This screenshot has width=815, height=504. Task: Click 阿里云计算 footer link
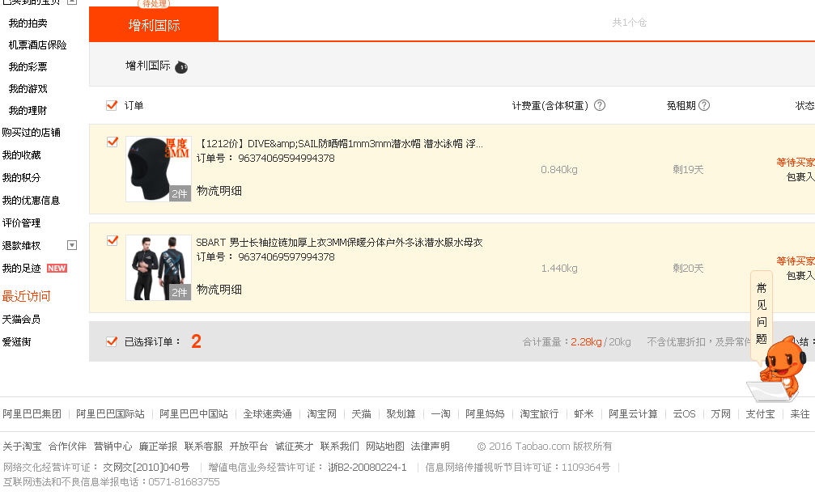pos(633,414)
